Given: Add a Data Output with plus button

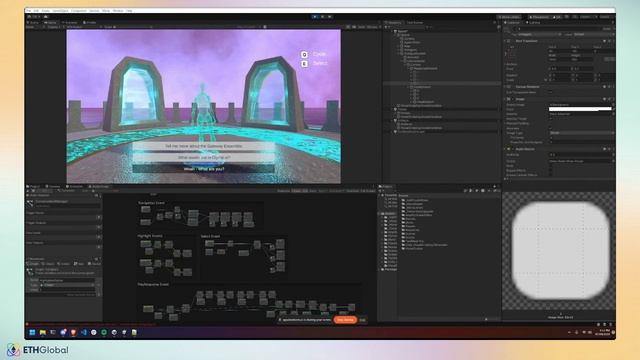Looking at the screenshot, I should (98, 247).
